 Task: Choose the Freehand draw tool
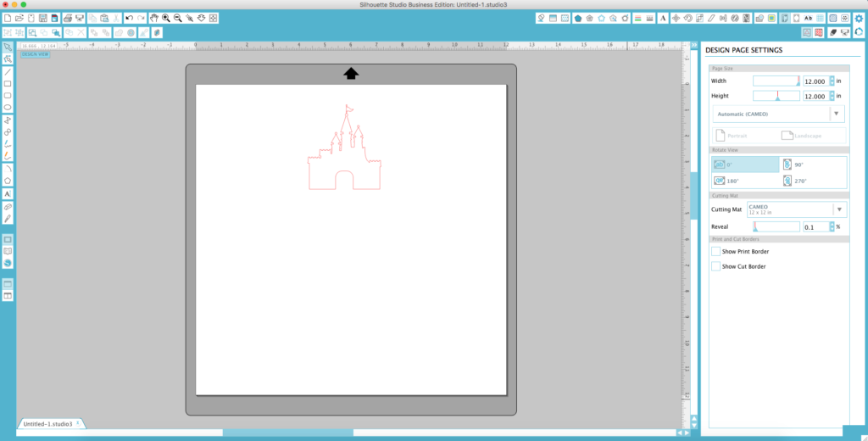click(x=8, y=144)
